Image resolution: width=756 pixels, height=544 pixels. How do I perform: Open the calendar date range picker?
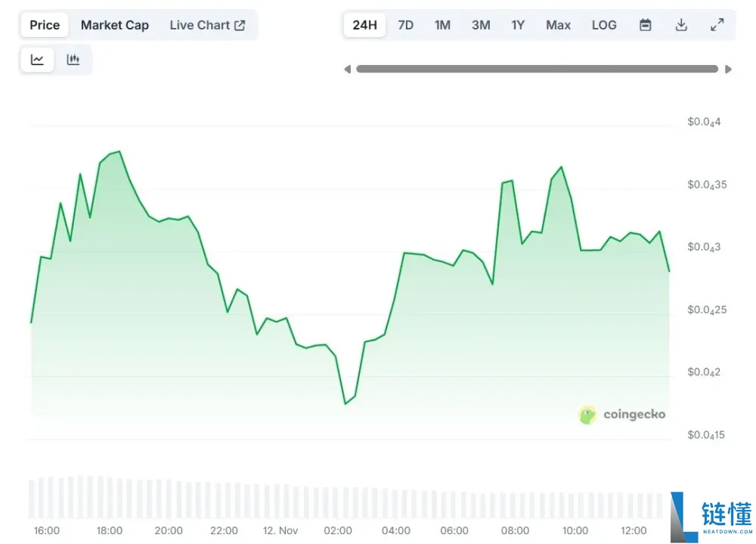click(645, 25)
